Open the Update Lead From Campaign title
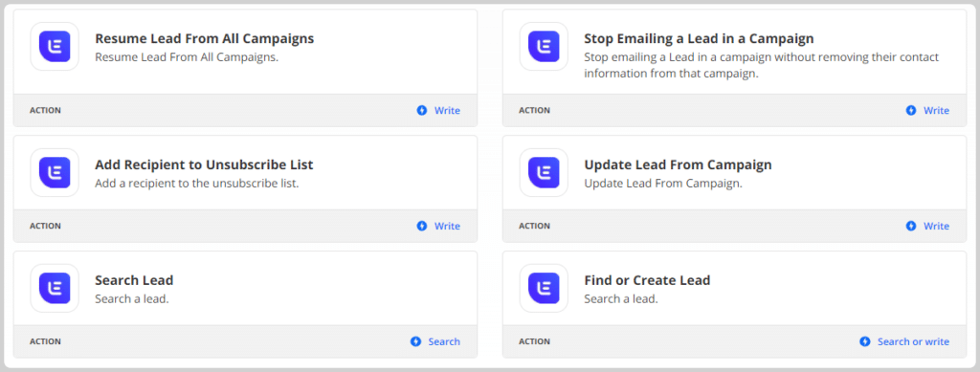The width and height of the screenshot is (980, 372). [679, 164]
